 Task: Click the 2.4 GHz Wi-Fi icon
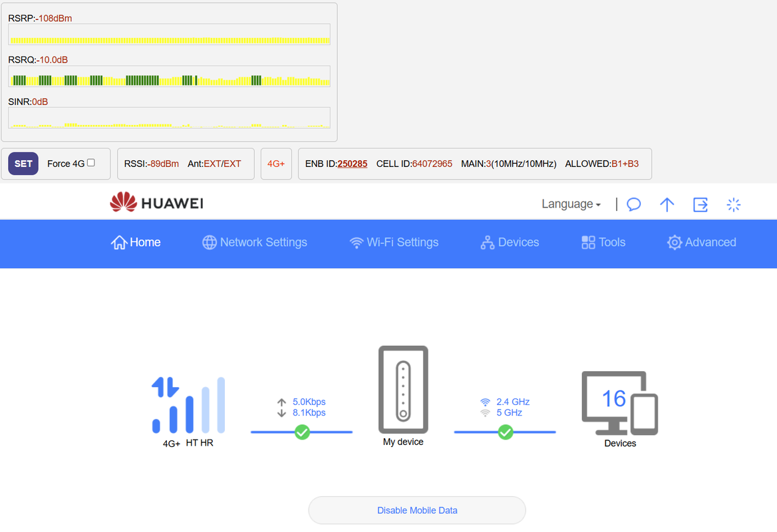pyautogui.click(x=485, y=402)
